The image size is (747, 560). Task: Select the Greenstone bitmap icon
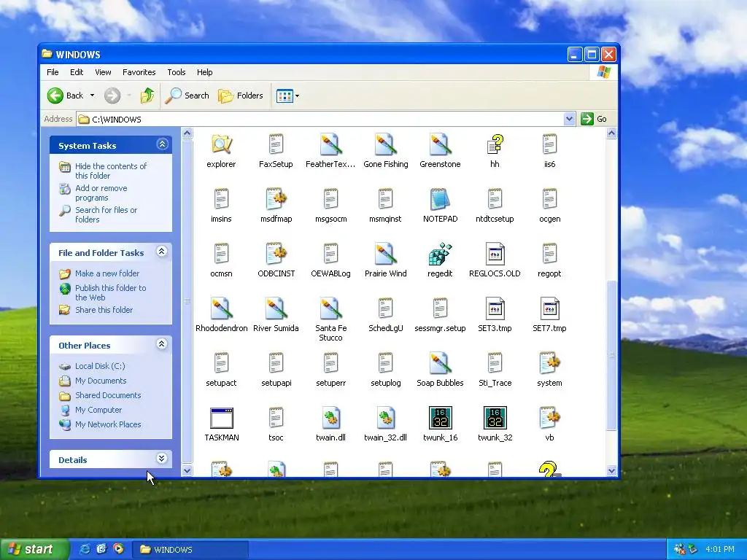tap(440, 144)
